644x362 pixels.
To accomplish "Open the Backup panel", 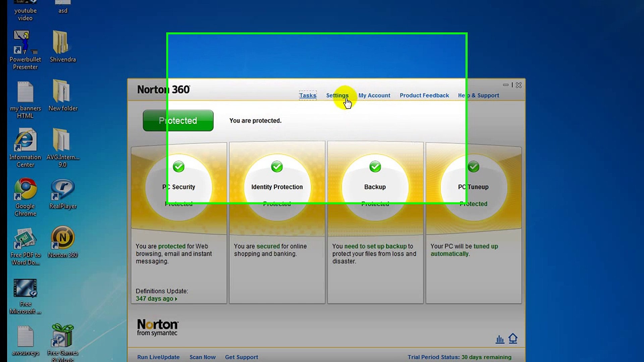I will (x=375, y=187).
